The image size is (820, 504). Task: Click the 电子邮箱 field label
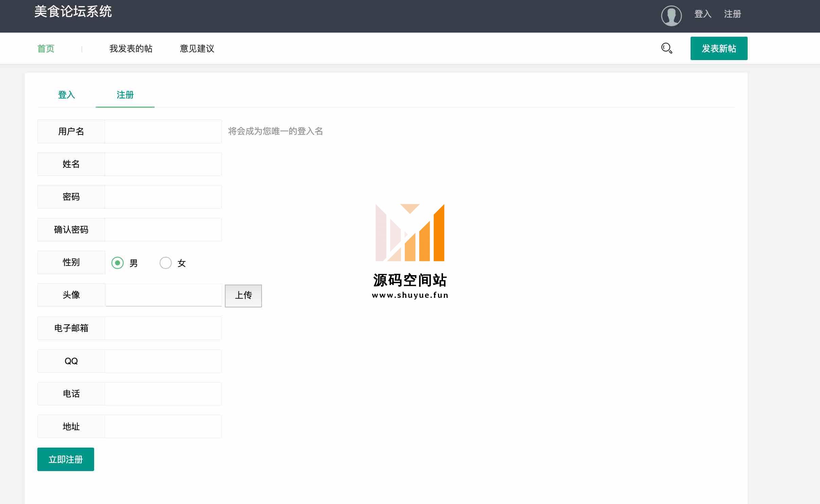(x=71, y=328)
